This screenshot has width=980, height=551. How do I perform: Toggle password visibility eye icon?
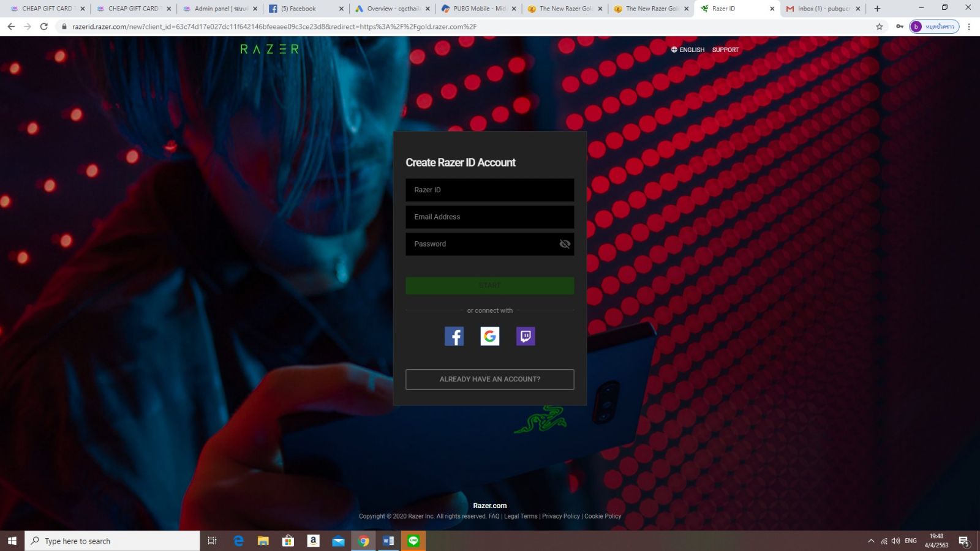click(565, 244)
